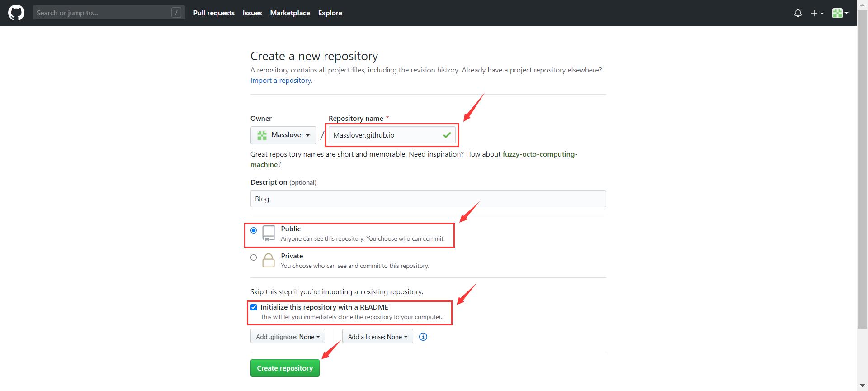The image size is (868, 391).
Task: Expand the Add a license dropdown
Action: (x=377, y=336)
